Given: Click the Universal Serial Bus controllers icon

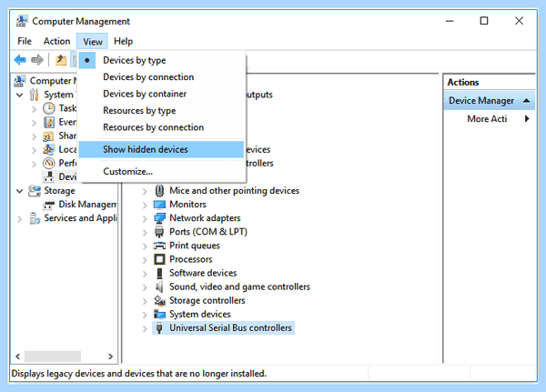Looking at the screenshot, I should pyautogui.click(x=159, y=328).
